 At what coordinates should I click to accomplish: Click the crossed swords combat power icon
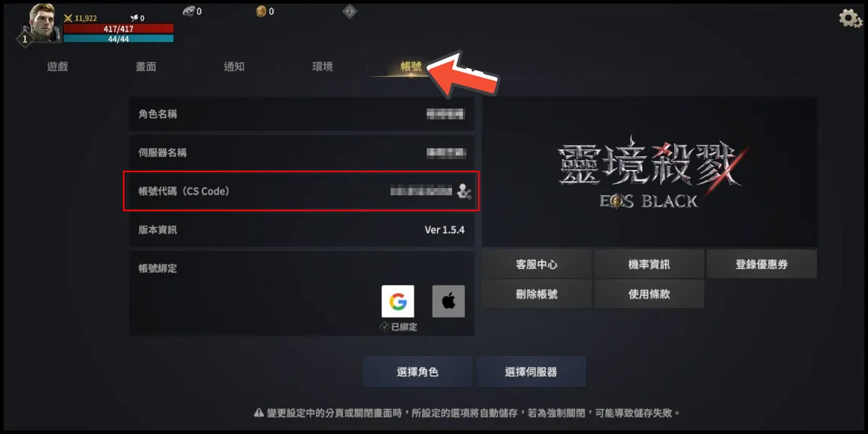pyautogui.click(x=68, y=17)
